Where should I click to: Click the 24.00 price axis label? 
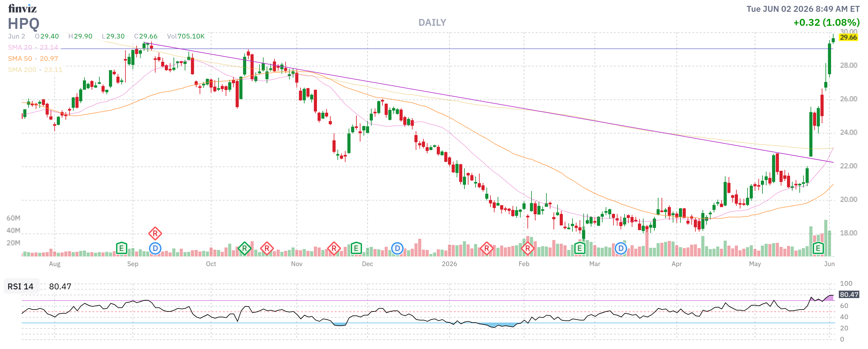click(848, 132)
